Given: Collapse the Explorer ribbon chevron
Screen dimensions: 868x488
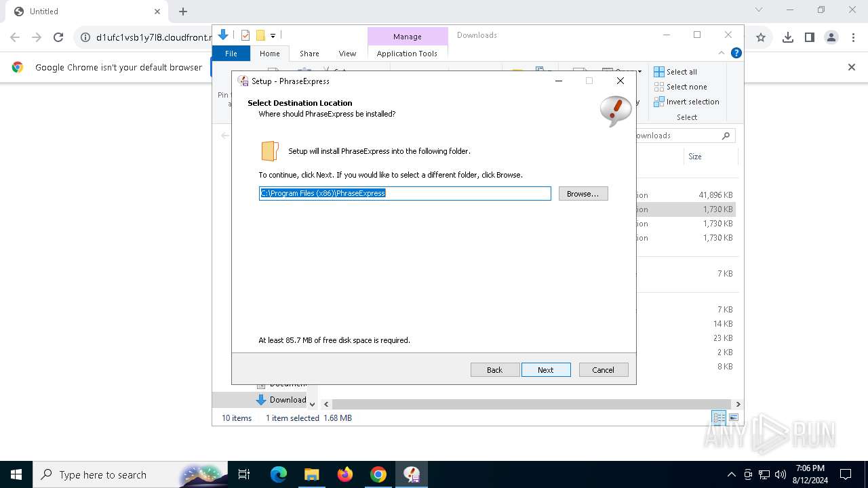Looking at the screenshot, I should click(722, 53).
